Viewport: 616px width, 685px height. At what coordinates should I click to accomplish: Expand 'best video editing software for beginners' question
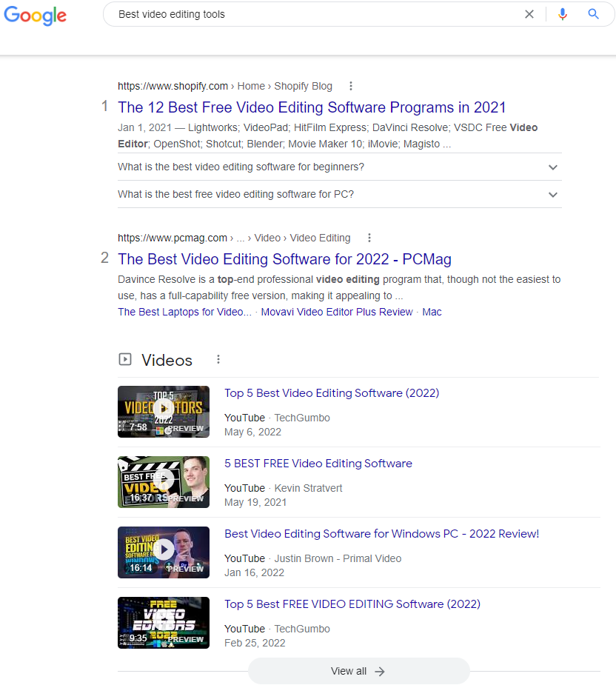tap(339, 167)
